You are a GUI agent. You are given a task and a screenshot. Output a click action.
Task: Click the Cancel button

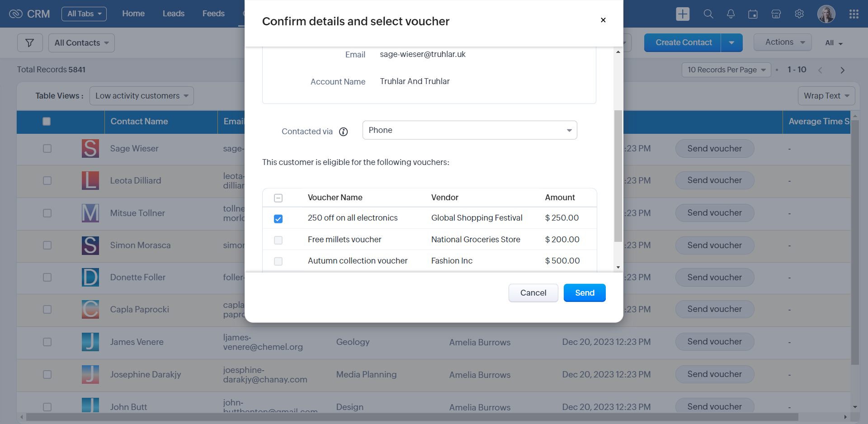click(x=533, y=293)
